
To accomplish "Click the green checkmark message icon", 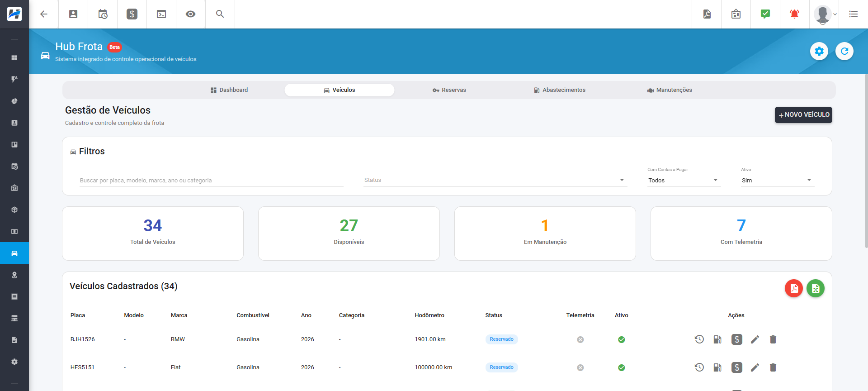I will [x=765, y=14].
